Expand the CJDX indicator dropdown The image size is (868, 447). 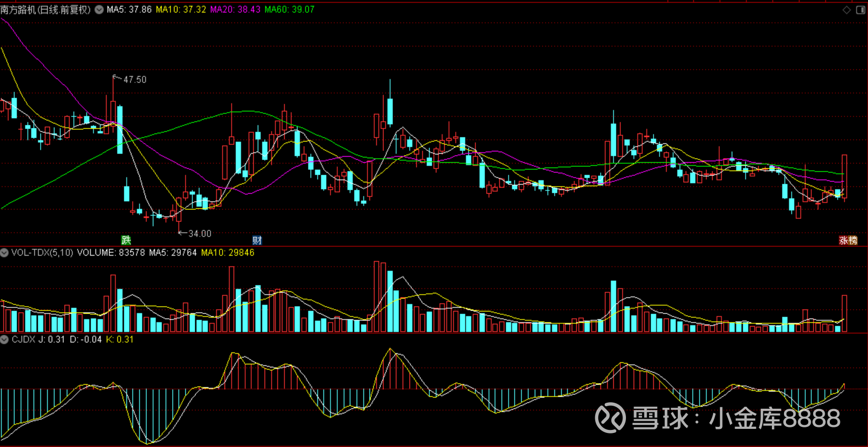pyautogui.click(x=5, y=340)
